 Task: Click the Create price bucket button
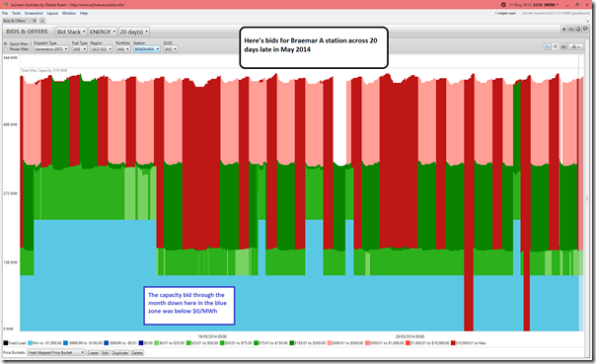tap(93, 353)
